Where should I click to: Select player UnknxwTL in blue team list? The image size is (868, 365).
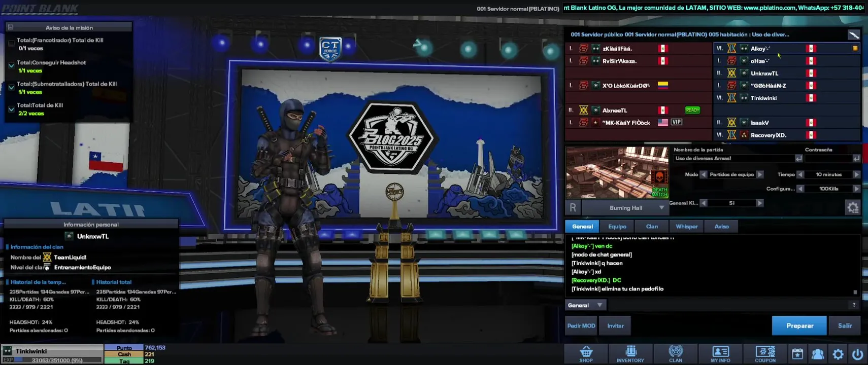[787, 73]
